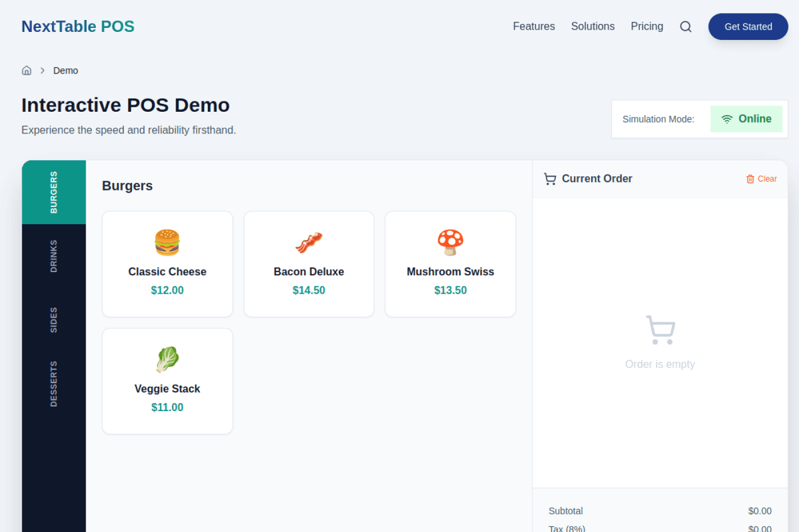
Task: Click the $14.50 price text
Action: (x=309, y=290)
